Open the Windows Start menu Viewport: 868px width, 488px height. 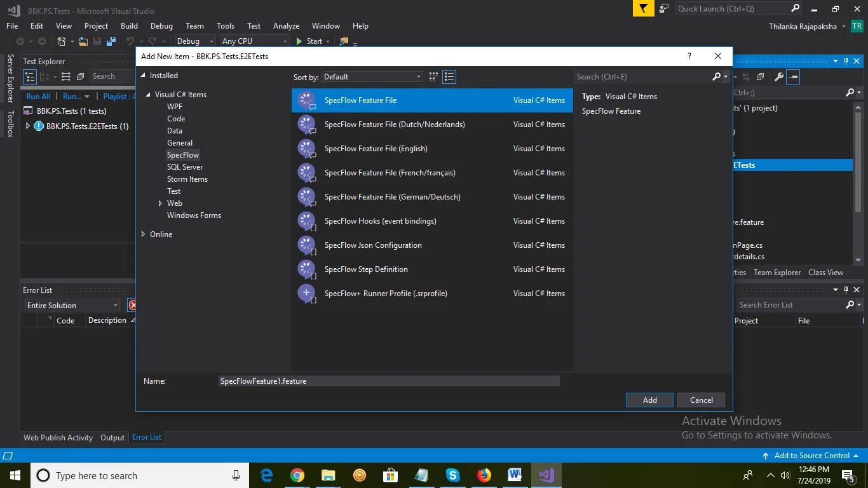pos(15,475)
